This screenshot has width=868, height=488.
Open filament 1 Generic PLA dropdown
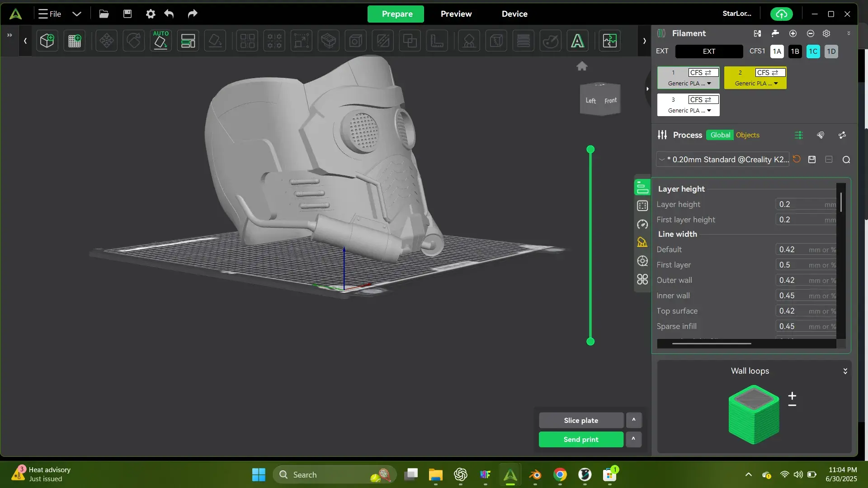689,84
